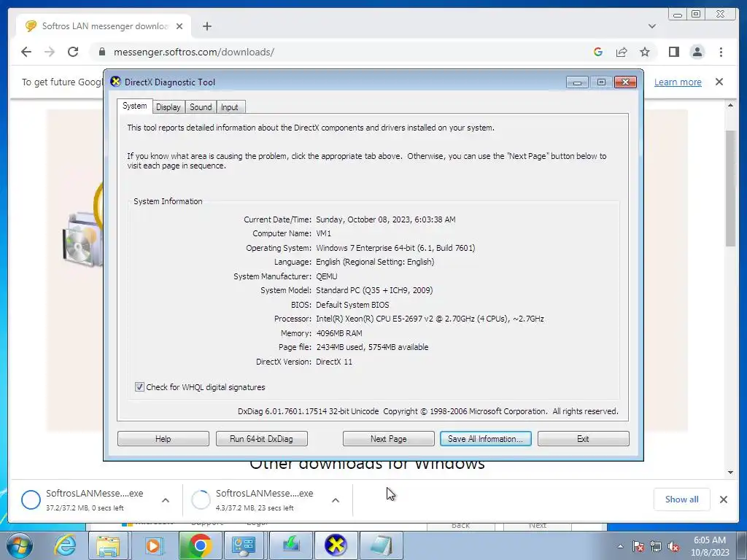The image size is (747, 560).
Task: Go to Next Page in DxDiag
Action: [388, 438]
